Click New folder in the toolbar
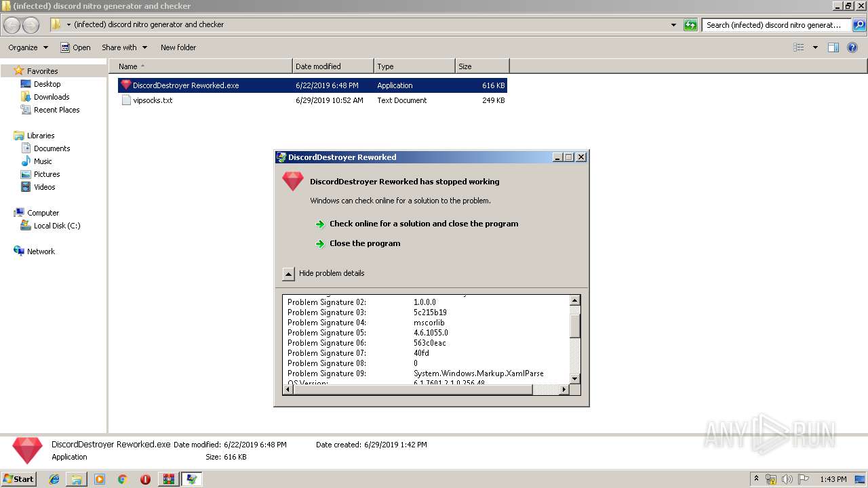This screenshot has height=488, width=868. 178,47
